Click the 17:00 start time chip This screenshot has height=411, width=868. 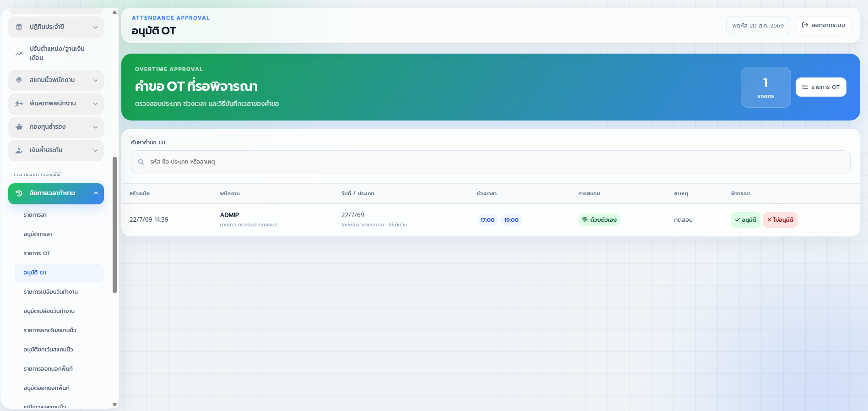click(487, 220)
